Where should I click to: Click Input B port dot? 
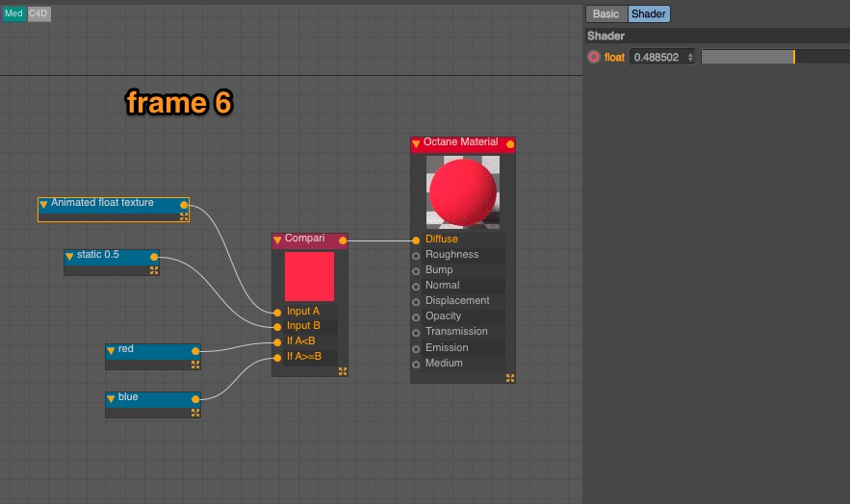(277, 327)
